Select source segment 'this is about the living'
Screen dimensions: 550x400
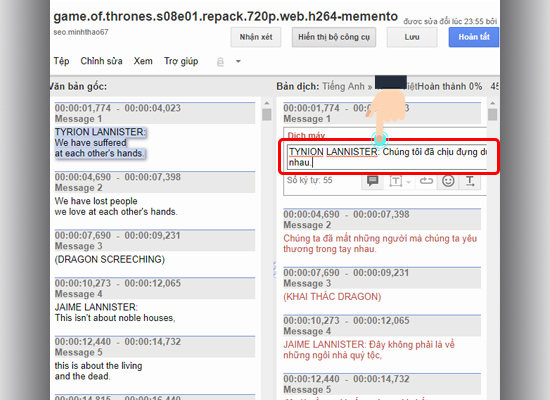98,366
